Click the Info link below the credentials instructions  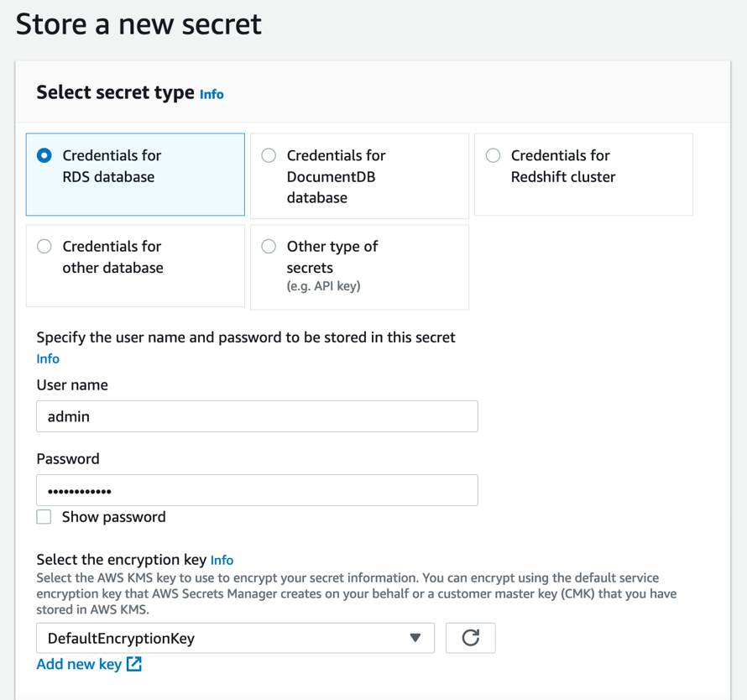click(x=47, y=358)
